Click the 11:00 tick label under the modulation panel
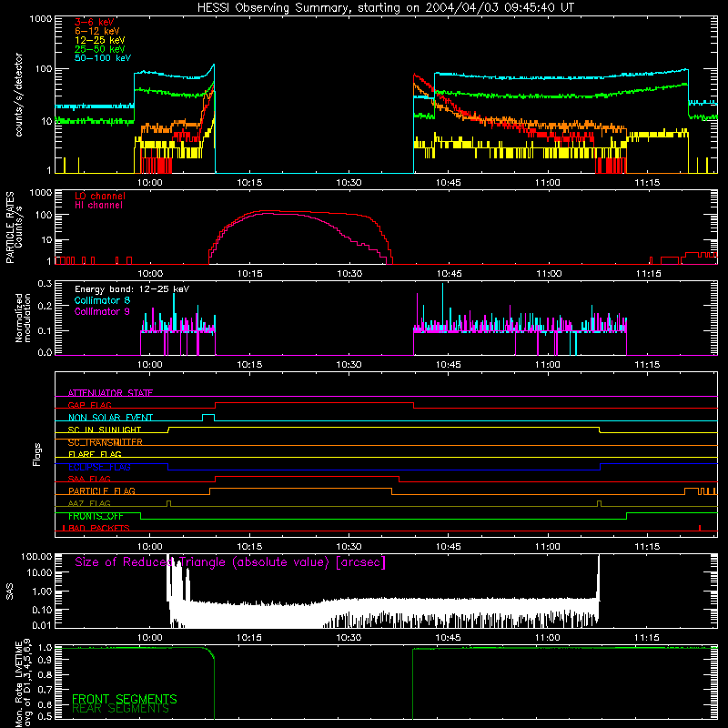 pos(548,365)
